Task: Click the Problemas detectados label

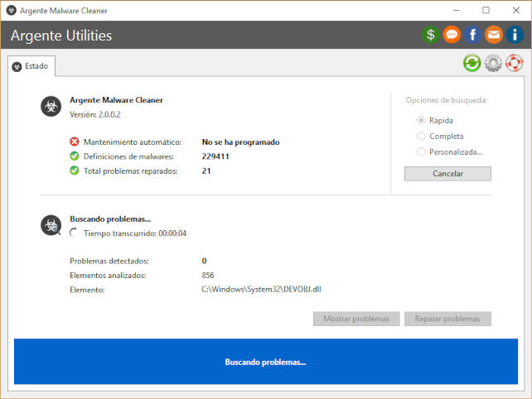Action: point(109,261)
